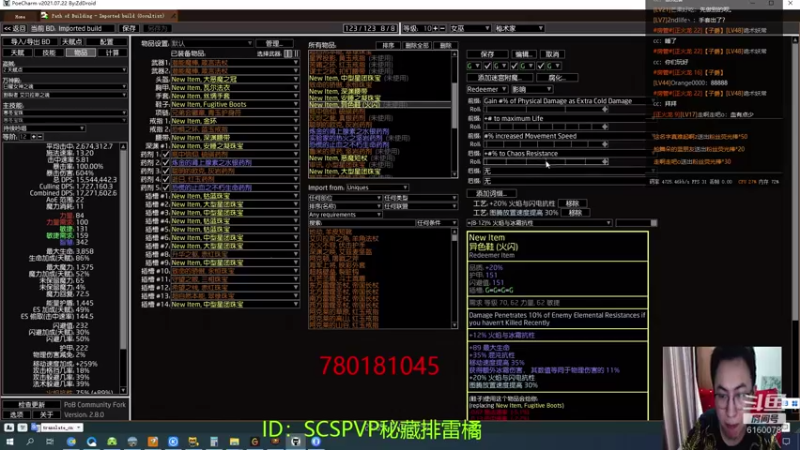This screenshot has height=450, width=800.
Task: Adjust Roll slider under Extra Cold Damage
Action: 546,110
